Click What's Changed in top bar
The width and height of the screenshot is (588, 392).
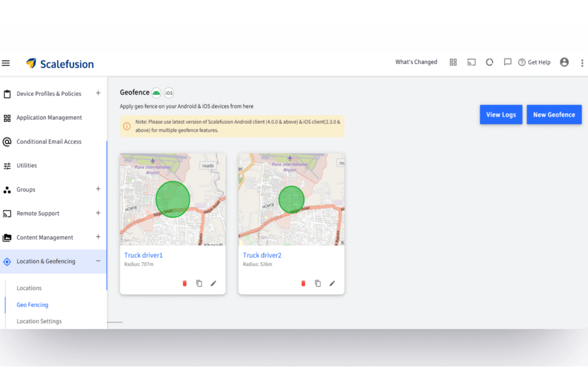tap(416, 62)
